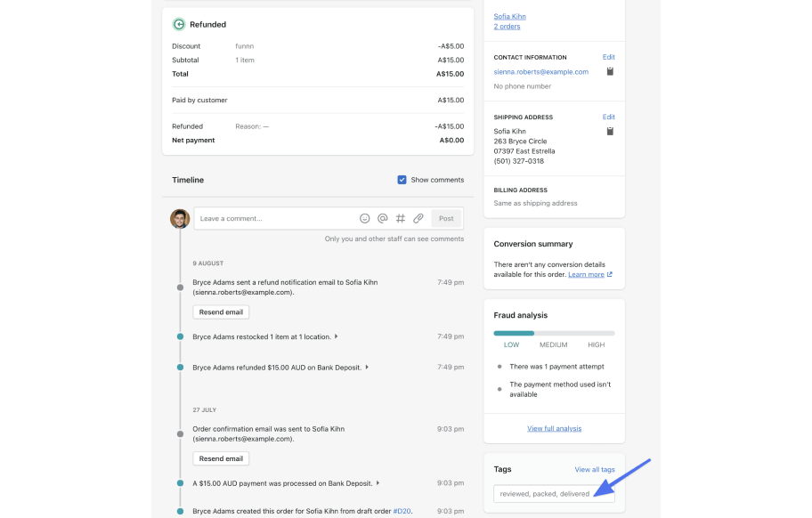The image size is (812, 518).
Task: Insert an emoji into the comment
Action: pyautogui.click(x=364, y=217)
